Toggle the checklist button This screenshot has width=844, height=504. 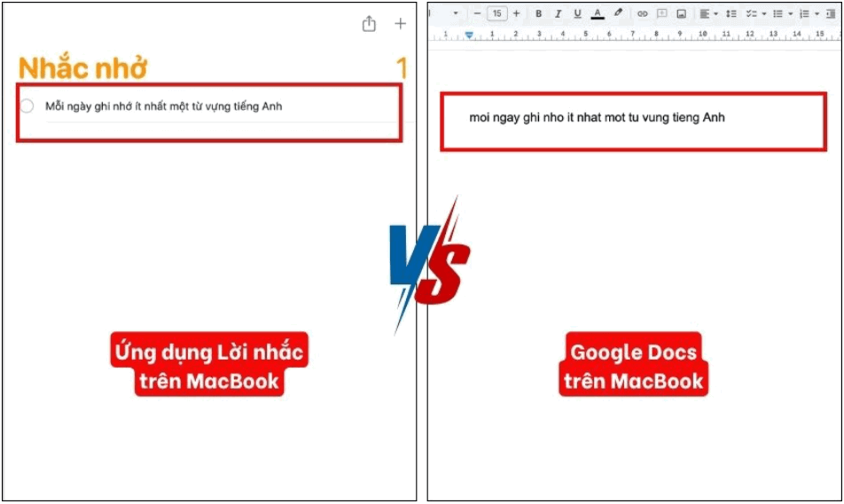[x=752, y=14]
